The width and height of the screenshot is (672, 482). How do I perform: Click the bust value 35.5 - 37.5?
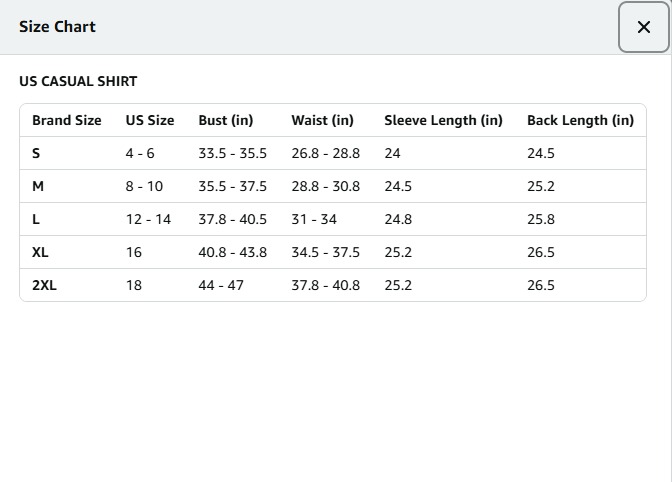click(232, 186)
